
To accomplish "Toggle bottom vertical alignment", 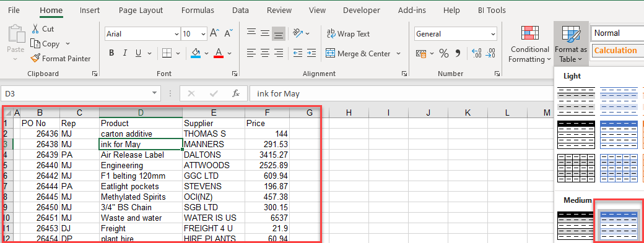I will click(279, 33).
